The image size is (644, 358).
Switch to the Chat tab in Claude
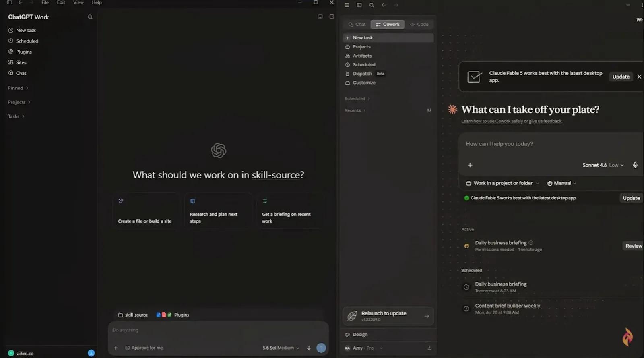[x=357, y=24]
